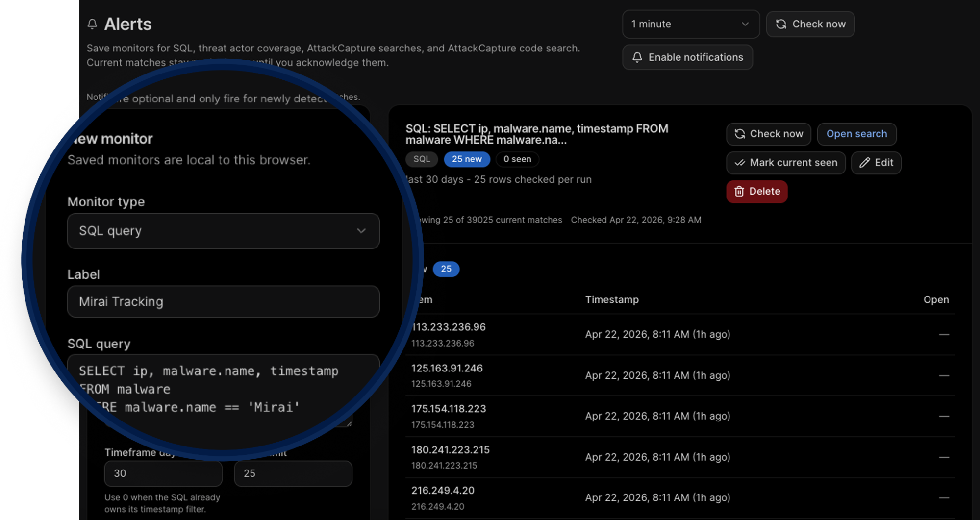Click the checkmark icon in Mark current seen
The image size is (980, 520).
pos(740,163)
